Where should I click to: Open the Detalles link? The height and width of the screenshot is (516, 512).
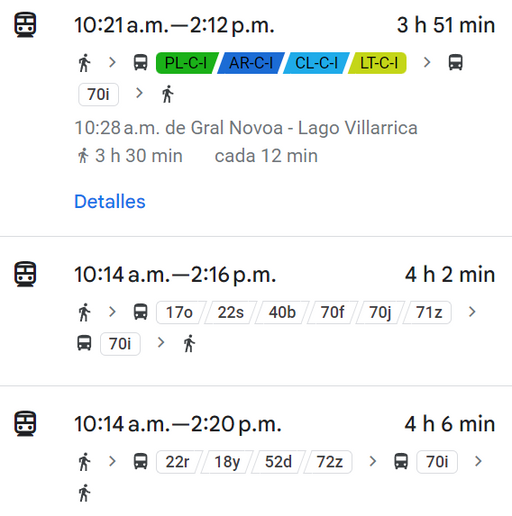point(110,201)
